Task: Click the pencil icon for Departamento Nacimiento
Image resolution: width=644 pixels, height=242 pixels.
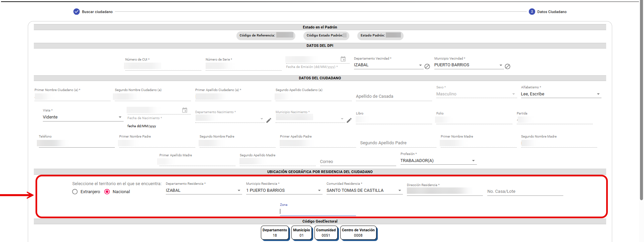Action: click(x=269, y=120)
